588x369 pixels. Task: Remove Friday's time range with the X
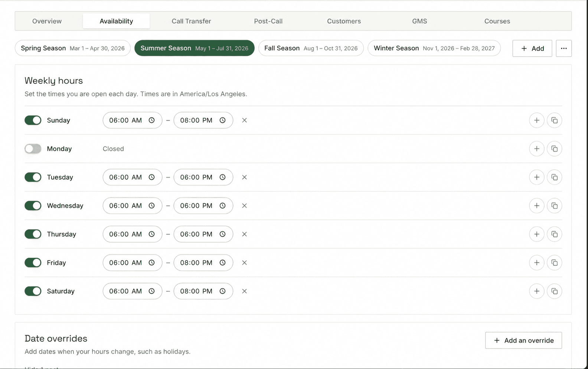[x=244, y=263]
